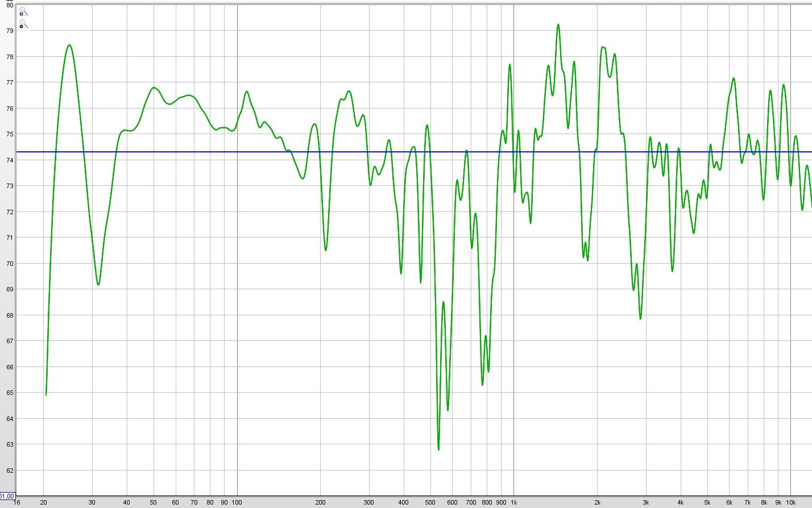Click the "79" label on the dB axis
Image resolution: width=812 pixels, height=508 pixels.
point(10,31)
